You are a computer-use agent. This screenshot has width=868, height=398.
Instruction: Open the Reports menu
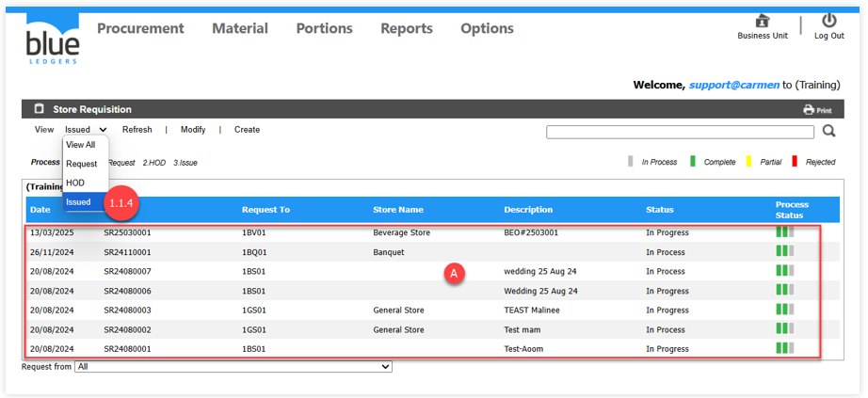(x=407, y=28)
